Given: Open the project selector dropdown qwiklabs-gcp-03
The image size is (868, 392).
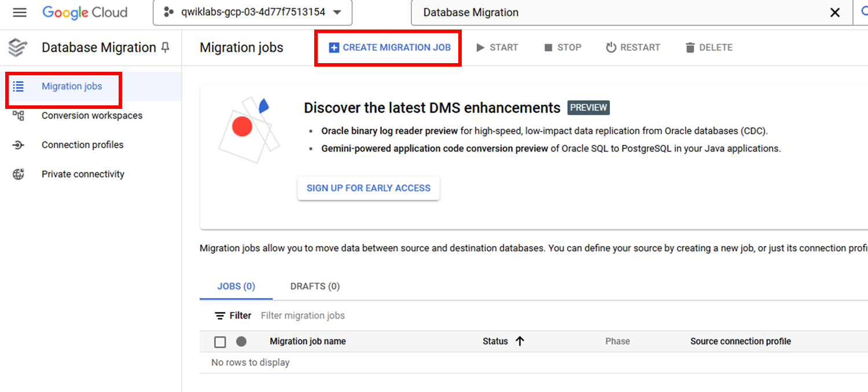Looking at the screenshot, I should pos(252,12).
